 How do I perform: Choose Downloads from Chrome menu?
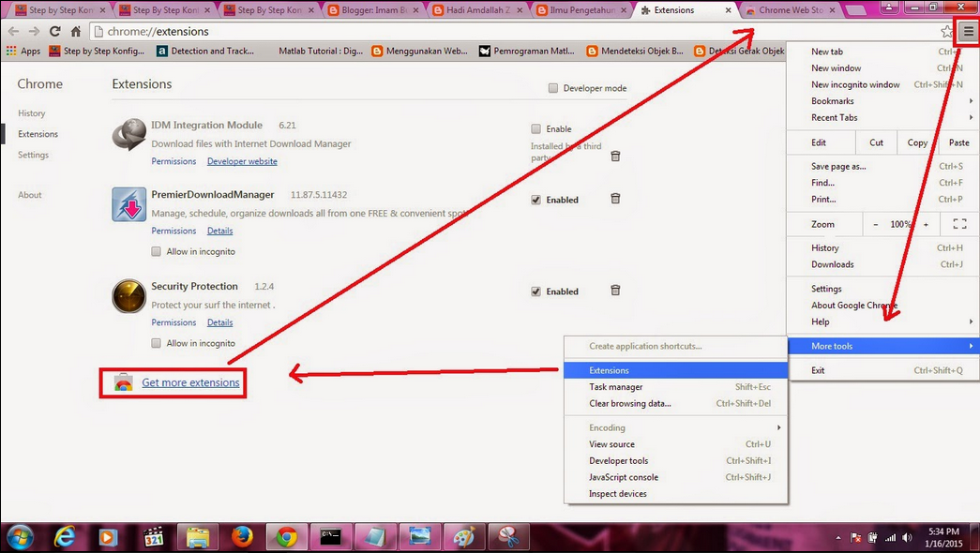coord(883,264)
